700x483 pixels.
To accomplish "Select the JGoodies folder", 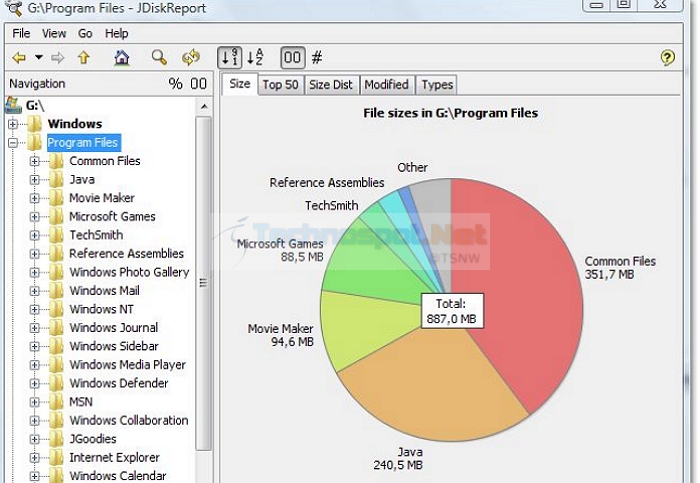I will (92, 439).
